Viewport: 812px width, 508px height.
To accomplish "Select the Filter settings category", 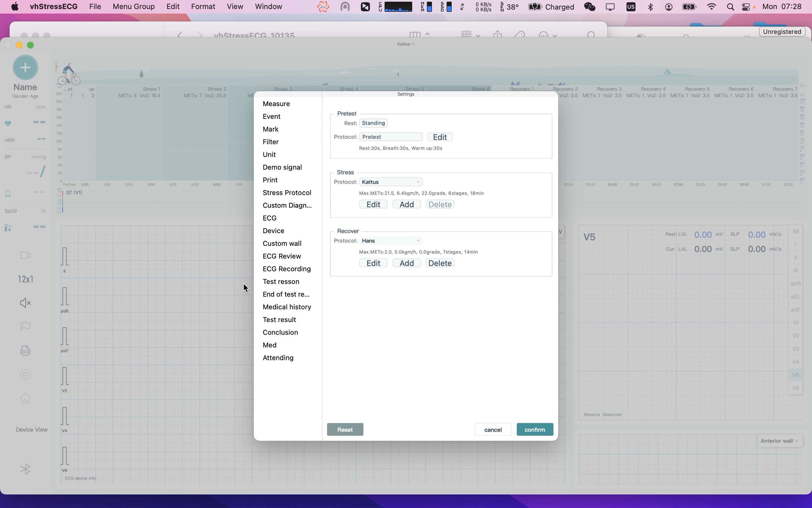I will point(270,142).
